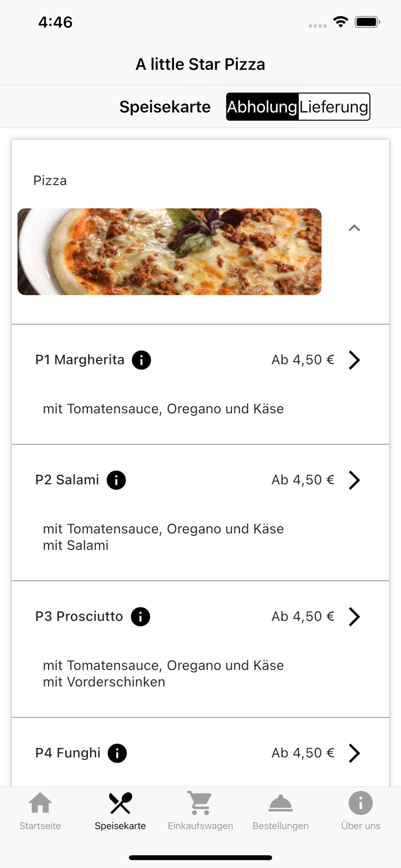Switch order mode to Lieferung

(334, 106)
